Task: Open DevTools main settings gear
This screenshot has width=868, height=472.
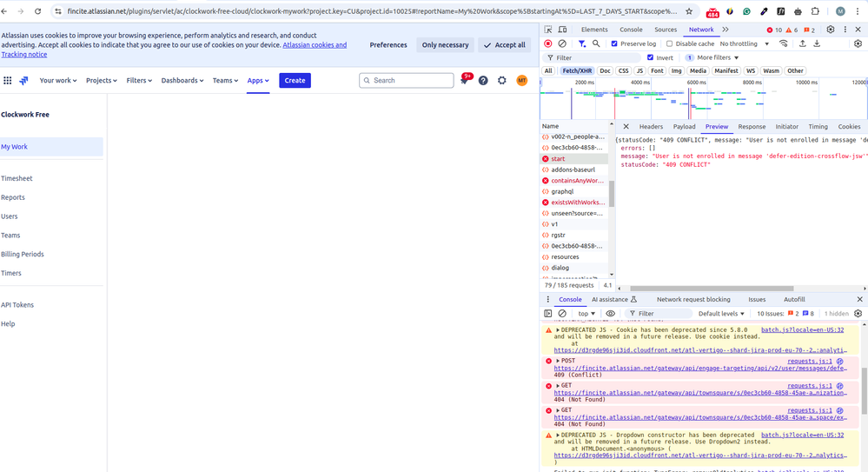Action: tap(831, 30)
